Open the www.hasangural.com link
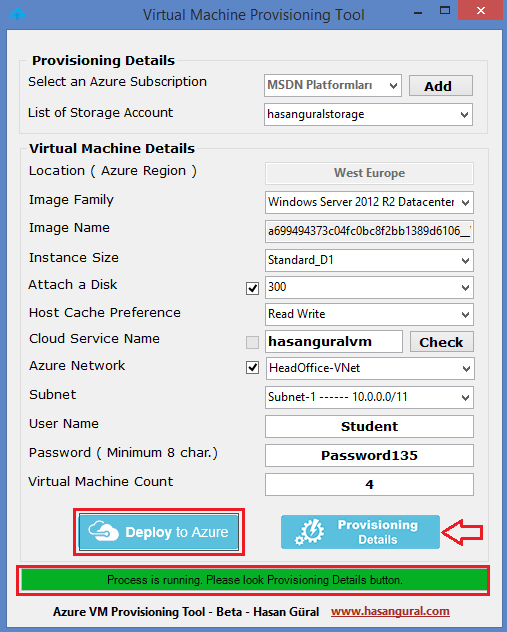 390,611
